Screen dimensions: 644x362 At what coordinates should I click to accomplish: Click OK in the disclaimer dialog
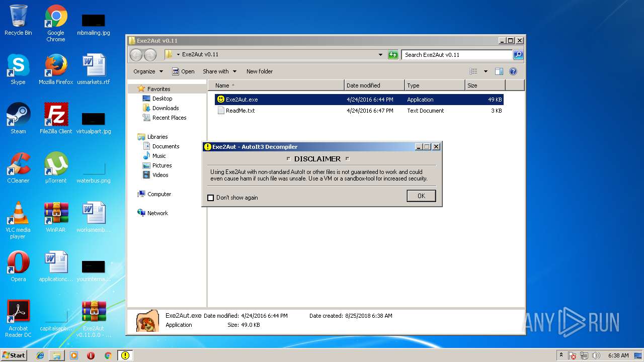pyautogui.click(x=421, y=196)
